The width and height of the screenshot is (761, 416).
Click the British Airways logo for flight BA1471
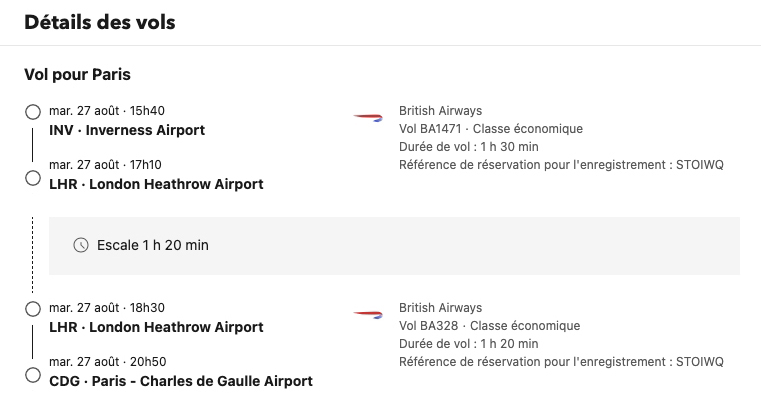[368, 117]
